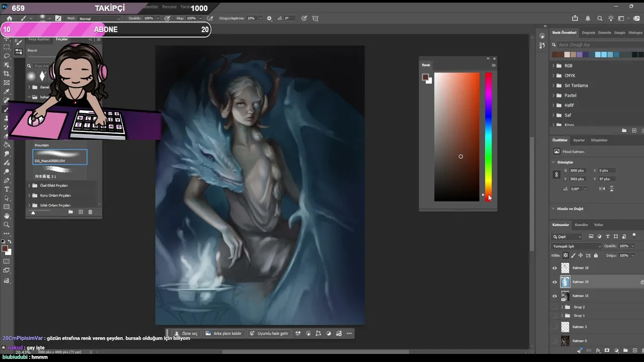Open more options on contextual task bar

click(349, 333)
